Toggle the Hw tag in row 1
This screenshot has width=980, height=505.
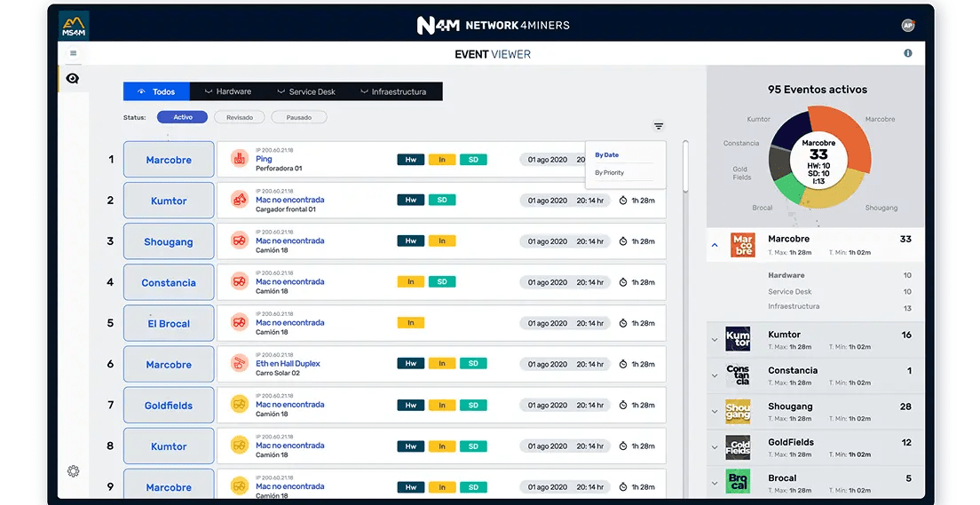[x=411, y=160]
